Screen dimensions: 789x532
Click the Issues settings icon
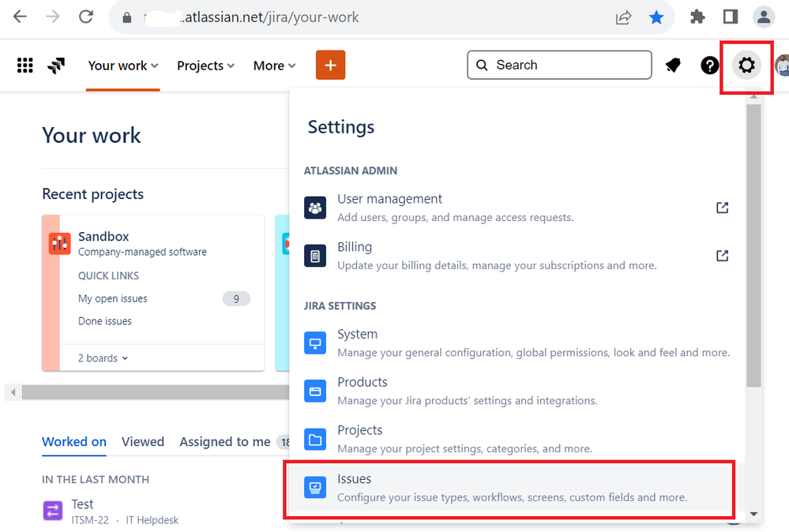(315, 488)
